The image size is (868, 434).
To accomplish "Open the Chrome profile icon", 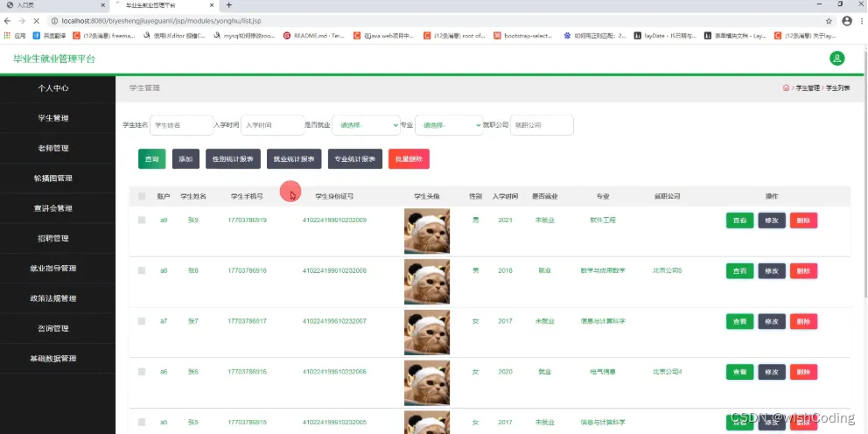I will click(x=847, y=21).
